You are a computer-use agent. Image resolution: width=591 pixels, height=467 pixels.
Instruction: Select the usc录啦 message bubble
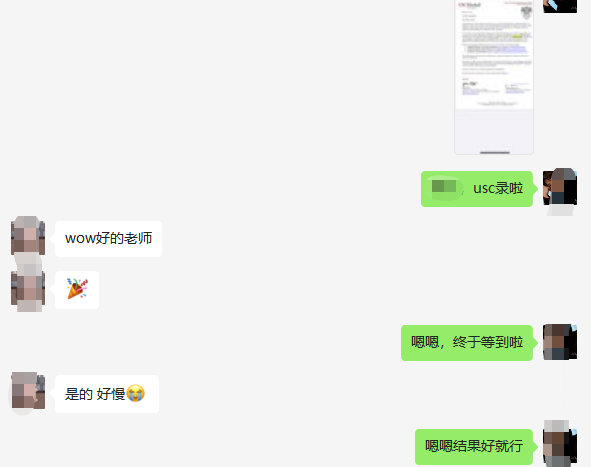coord(477,189)
